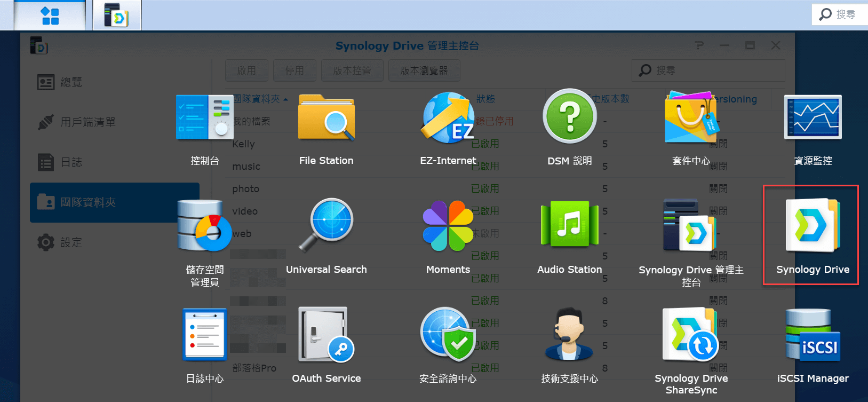Launch Universal Search app
868x402 pixels.
click(x=327, y=237)
